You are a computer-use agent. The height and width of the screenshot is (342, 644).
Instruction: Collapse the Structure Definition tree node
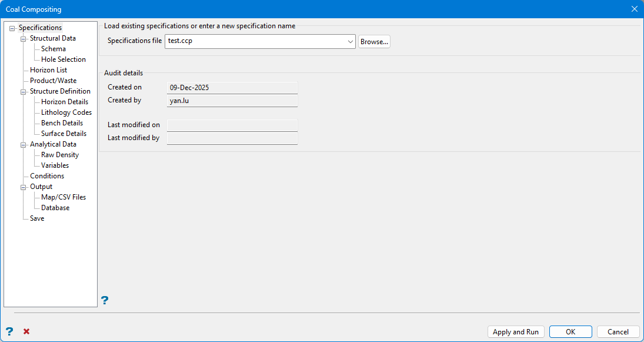coord(24,92)
